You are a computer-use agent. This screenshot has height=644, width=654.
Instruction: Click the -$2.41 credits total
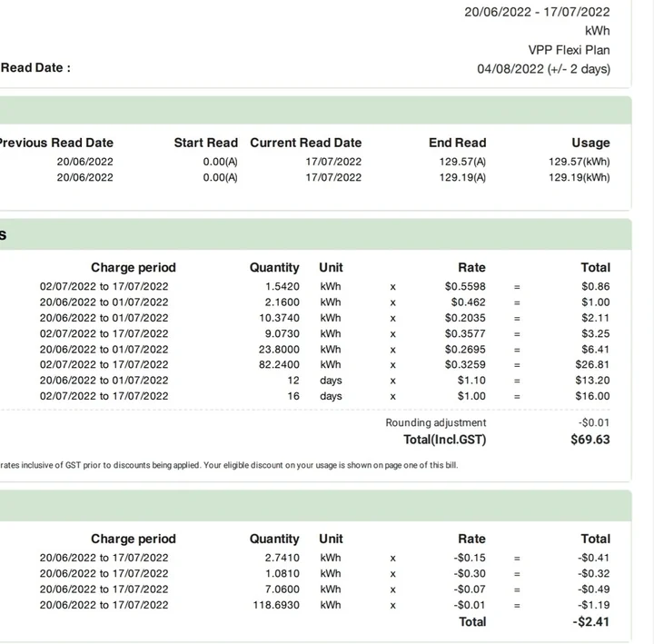coord(591,622)
